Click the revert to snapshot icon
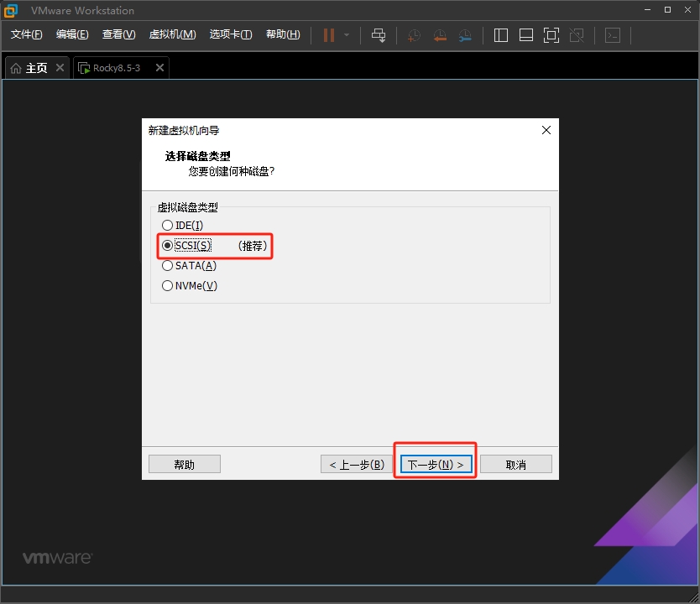This screenshot has width=700, height=604. [440, 35]
